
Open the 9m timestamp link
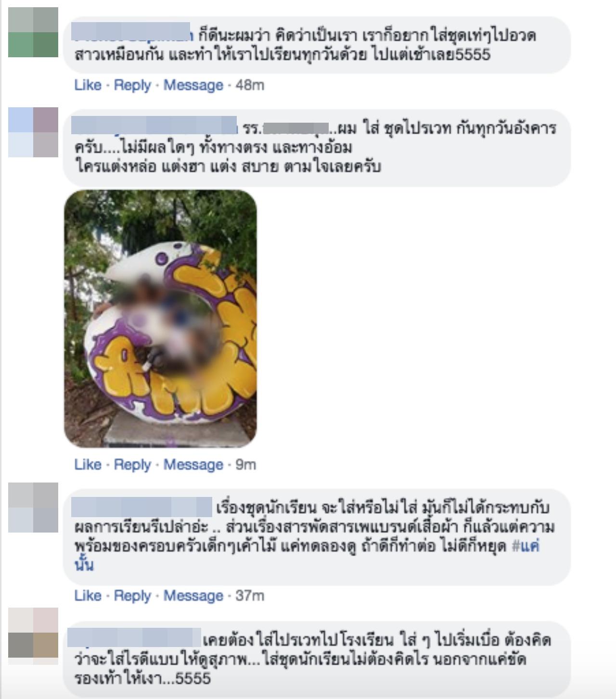point(245,465)
